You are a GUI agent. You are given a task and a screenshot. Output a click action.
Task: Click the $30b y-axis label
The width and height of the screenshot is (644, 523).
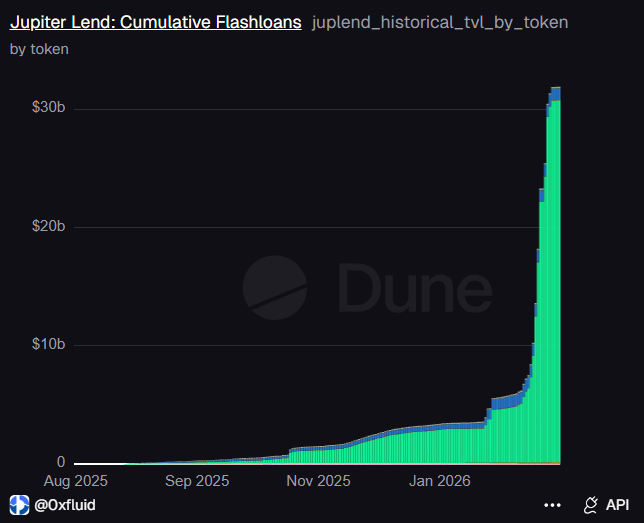click(x=48, y=107)
